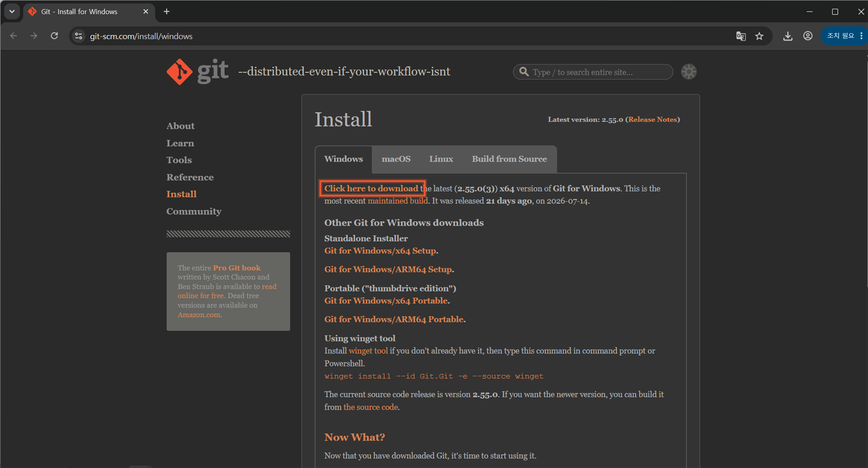The height and width of the screenshot is (468, 868).
Task: Open Tools in the sidebar
Action: point(179,160)
